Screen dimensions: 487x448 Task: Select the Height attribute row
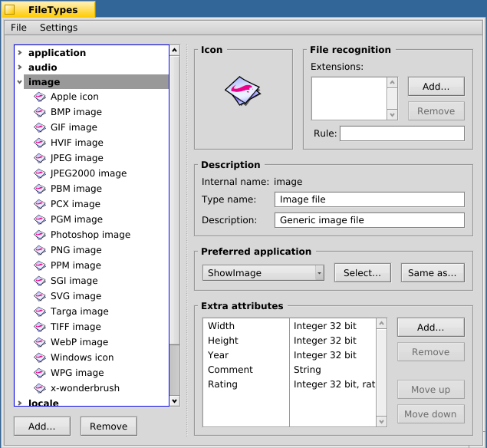(289, 341)
